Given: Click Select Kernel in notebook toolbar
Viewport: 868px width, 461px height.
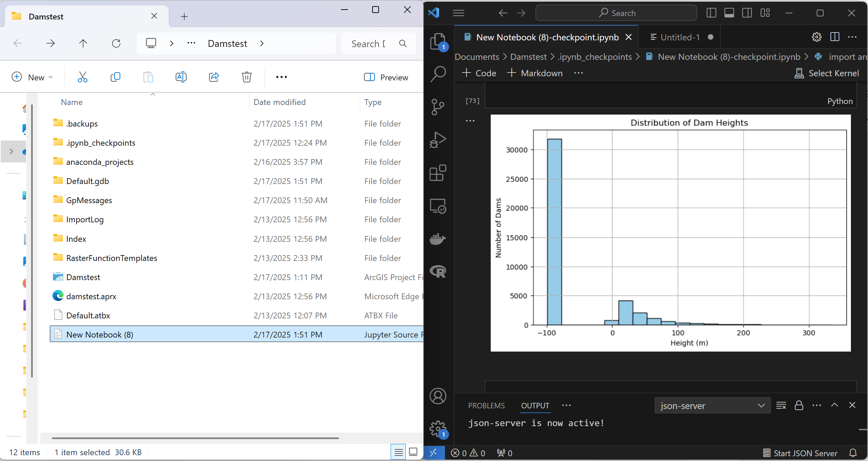Looking at the screenshot, I should pyautogui.click(x=826, y=73).
